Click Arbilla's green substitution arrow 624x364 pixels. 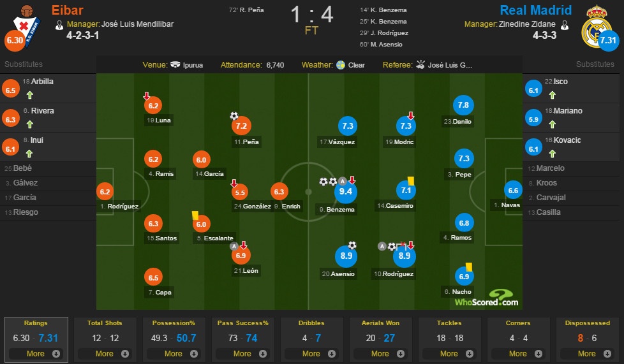[x=29, y=95]
